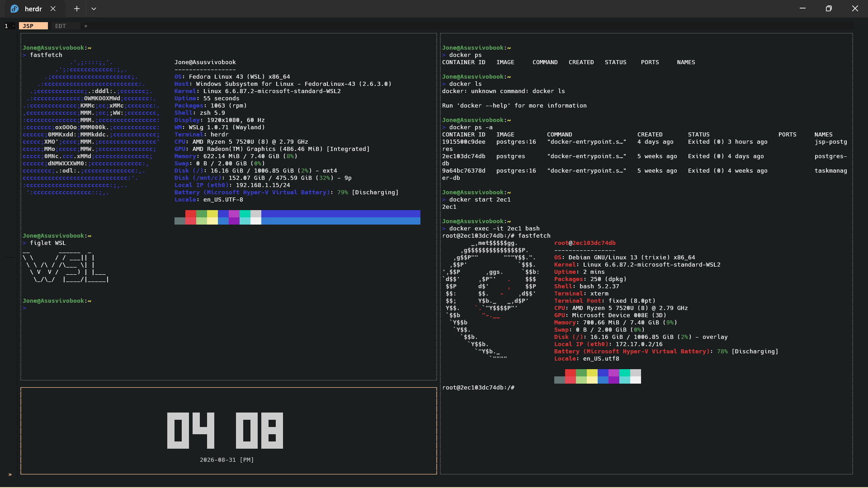Restore down the terminal window
Viewport: 868px width, 488px height.
[x=829, y=9]
